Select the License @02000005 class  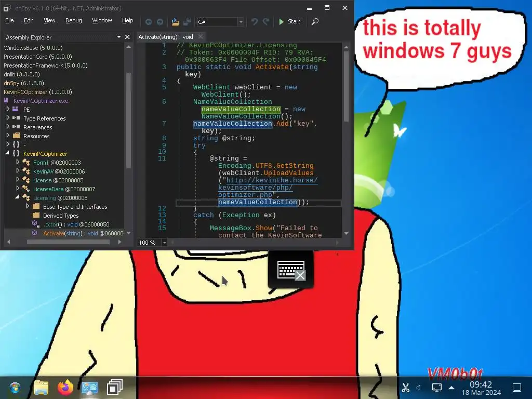click(x=58, y=180)
